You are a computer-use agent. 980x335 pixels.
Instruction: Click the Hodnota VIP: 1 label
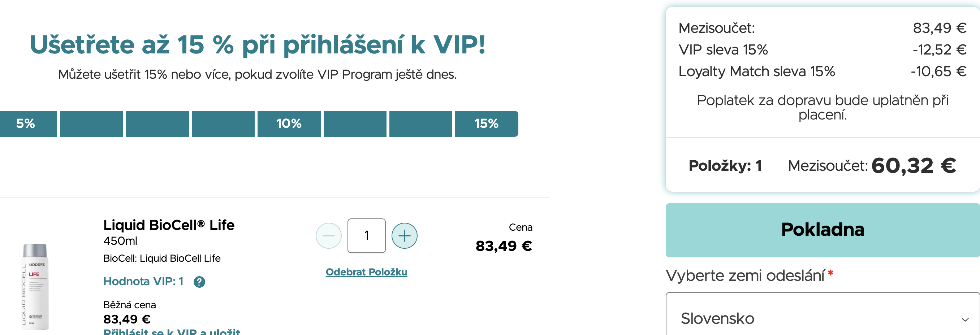click(143, 281)
